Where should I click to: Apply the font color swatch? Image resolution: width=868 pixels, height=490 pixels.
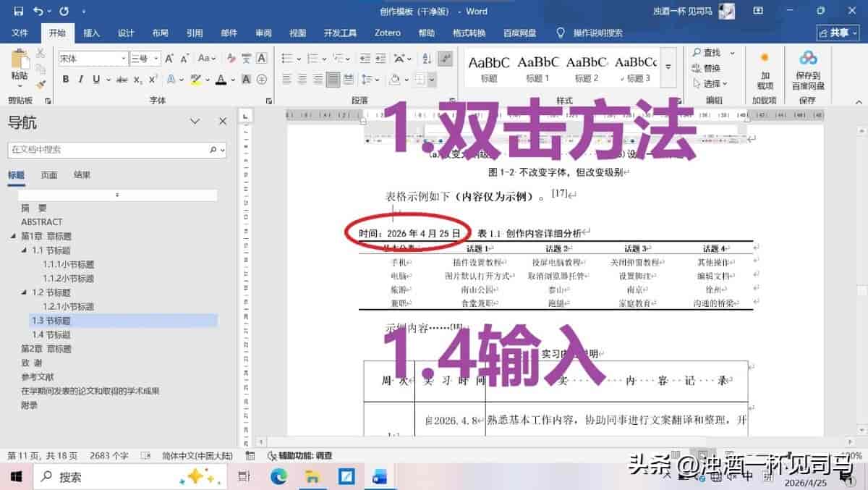[x=221, y=80]
